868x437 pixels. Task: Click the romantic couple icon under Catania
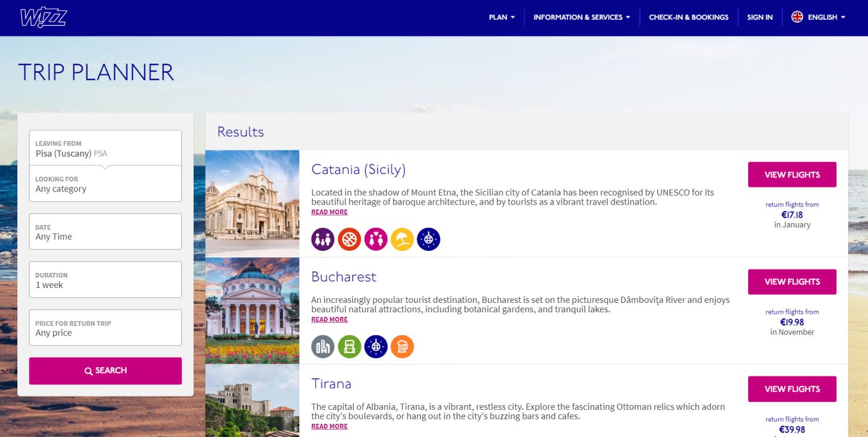pyautogui.click(x=376, y=239)
